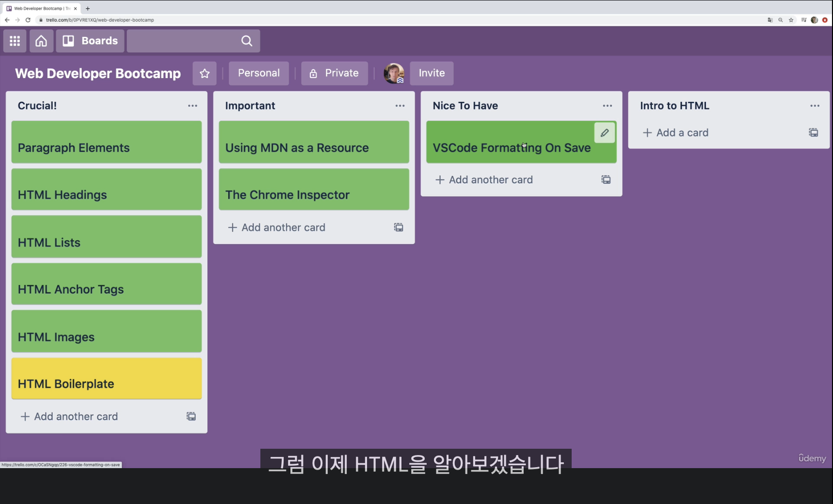Go to Trello home icon
The width and height of the screenshot is (833, 504).
click(x=41, y=41)
